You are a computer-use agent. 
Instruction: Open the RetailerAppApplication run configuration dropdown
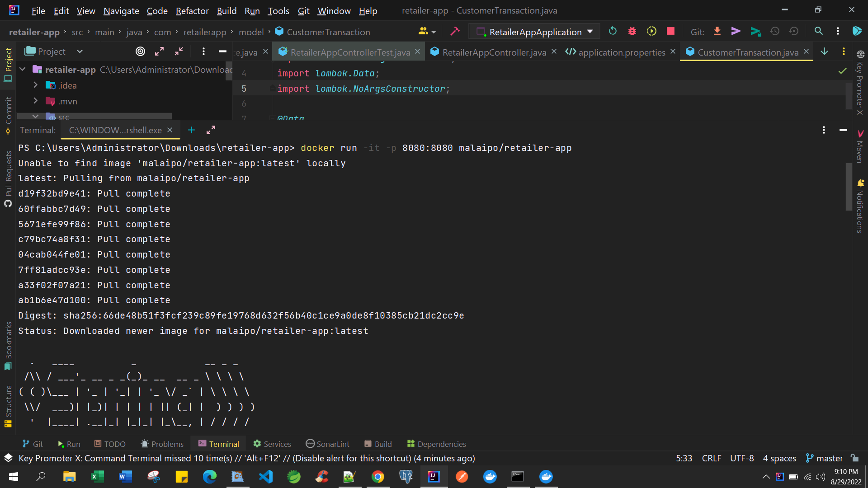[x=590, y=32]
